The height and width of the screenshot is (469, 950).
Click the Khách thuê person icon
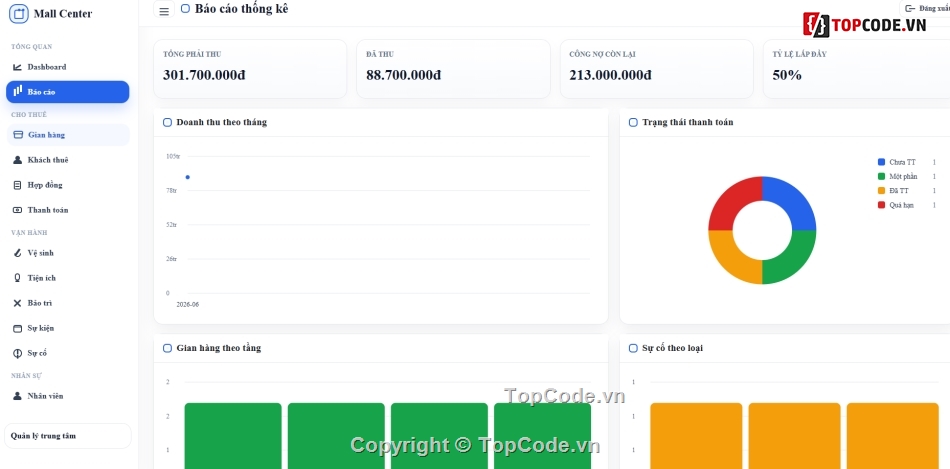point(17,160)
